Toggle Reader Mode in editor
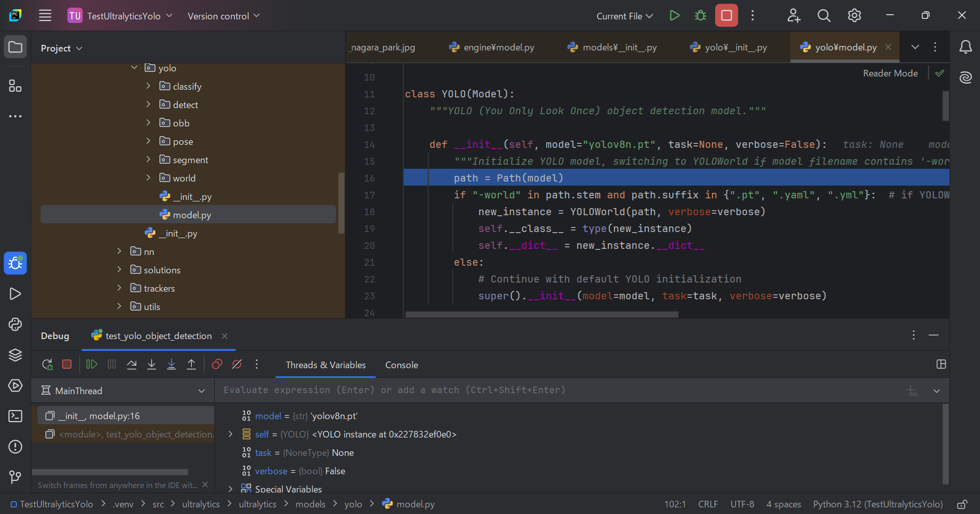The width and height of the screenshot is (980, 514). tap(890, 73)
